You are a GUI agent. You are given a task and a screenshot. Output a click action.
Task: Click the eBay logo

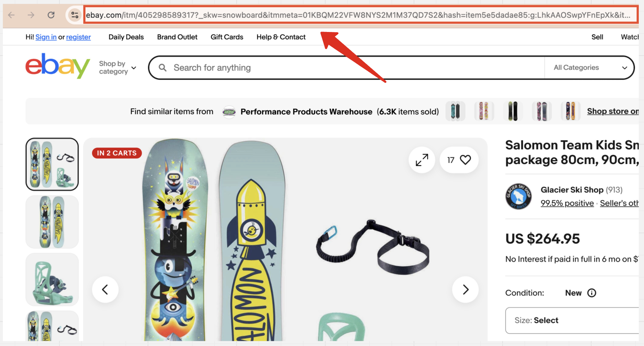point(57,66)
